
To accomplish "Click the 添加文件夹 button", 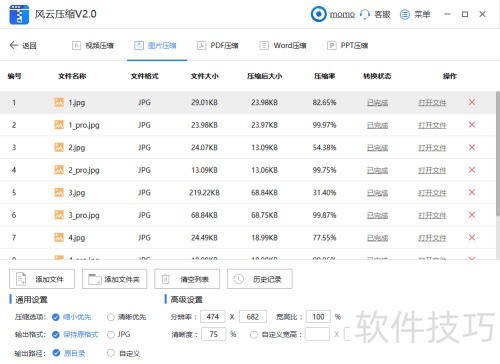I will click(x=114, y=279).
